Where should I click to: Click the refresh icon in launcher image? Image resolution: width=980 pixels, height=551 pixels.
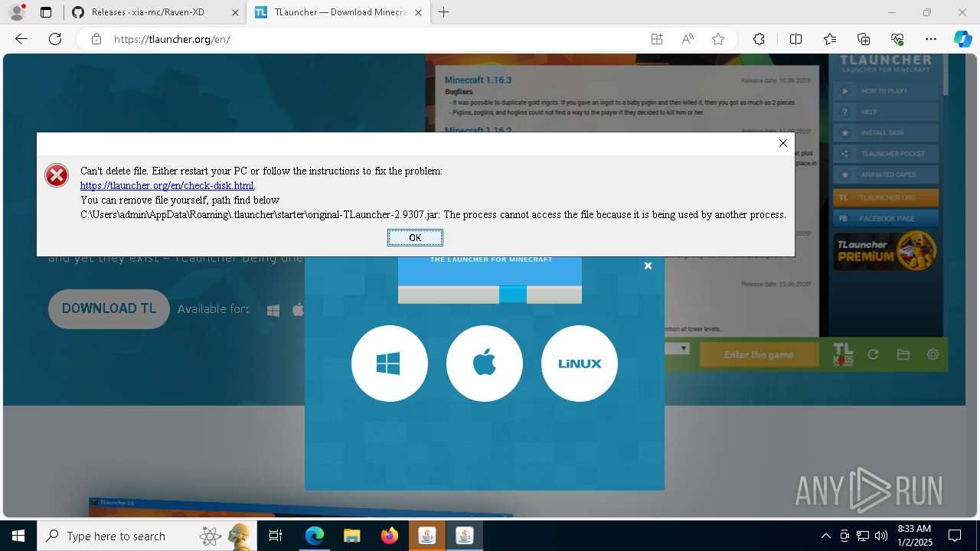click(x=873, y=354)
